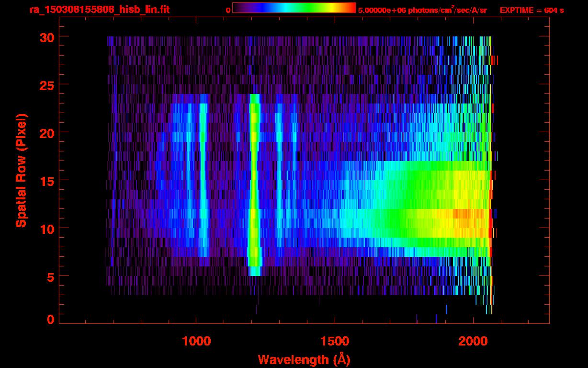
Task: Click the colorbar minimum label 0
Action: 228,10
